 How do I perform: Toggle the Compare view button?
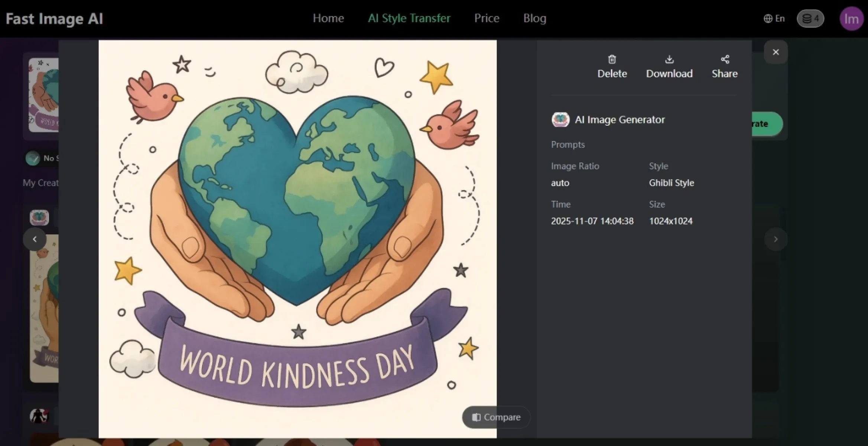pyautogui.click(x=496, y=417)
